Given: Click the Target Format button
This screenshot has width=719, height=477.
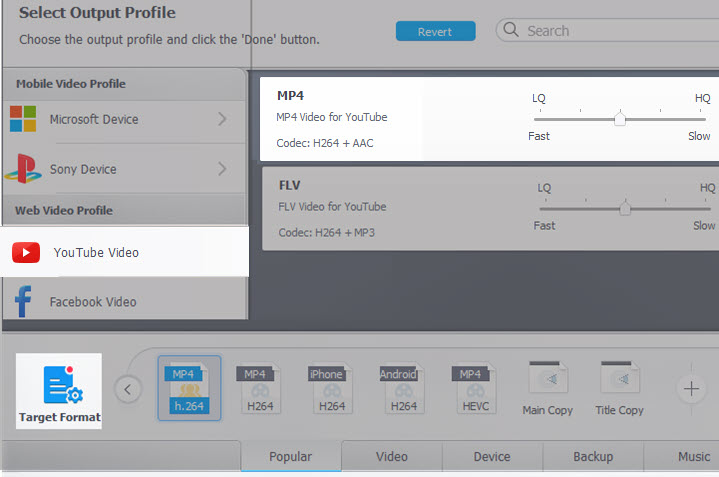Looking at the screenshot, I should click(59, 391).
